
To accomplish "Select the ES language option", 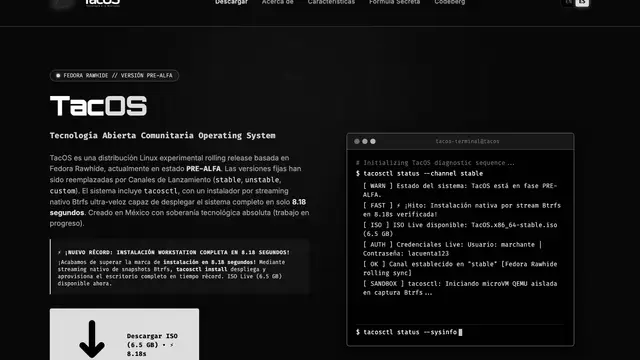I will click(x=582, y=2).
